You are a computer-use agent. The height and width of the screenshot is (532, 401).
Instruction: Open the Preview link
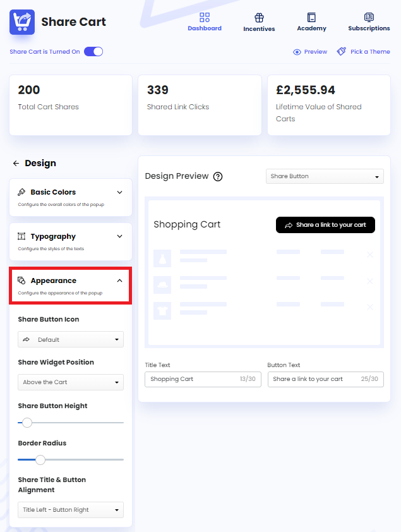tap(309, 52)
